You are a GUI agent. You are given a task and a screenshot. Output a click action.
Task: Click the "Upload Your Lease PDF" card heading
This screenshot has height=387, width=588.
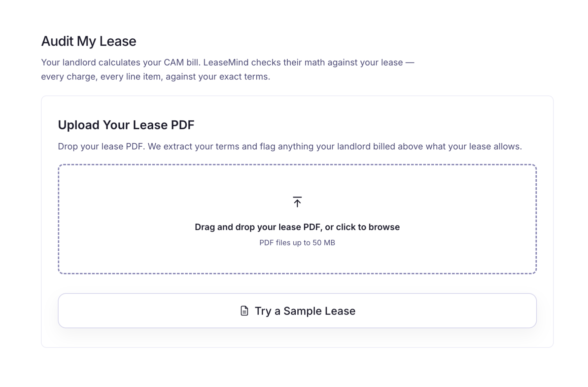126,125
